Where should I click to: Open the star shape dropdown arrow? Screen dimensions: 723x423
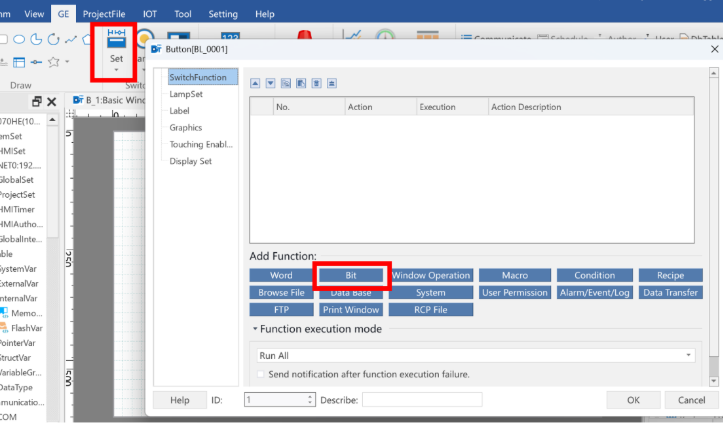[67, 61]
